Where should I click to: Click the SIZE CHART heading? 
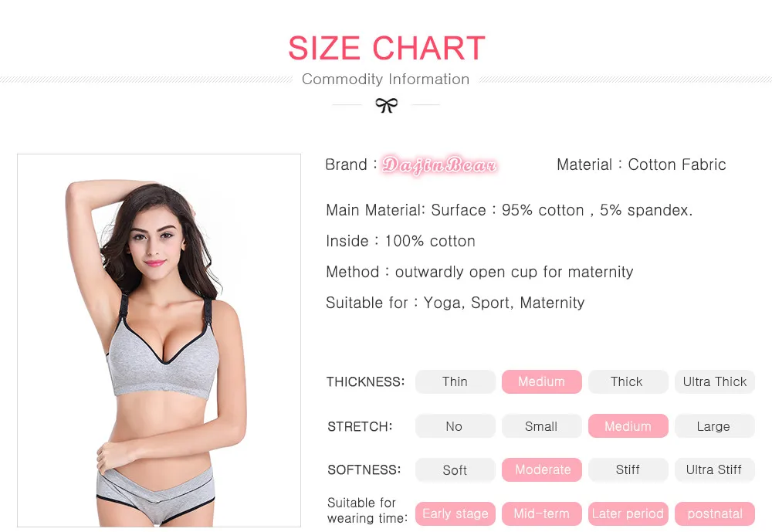(x=387, y=49)
